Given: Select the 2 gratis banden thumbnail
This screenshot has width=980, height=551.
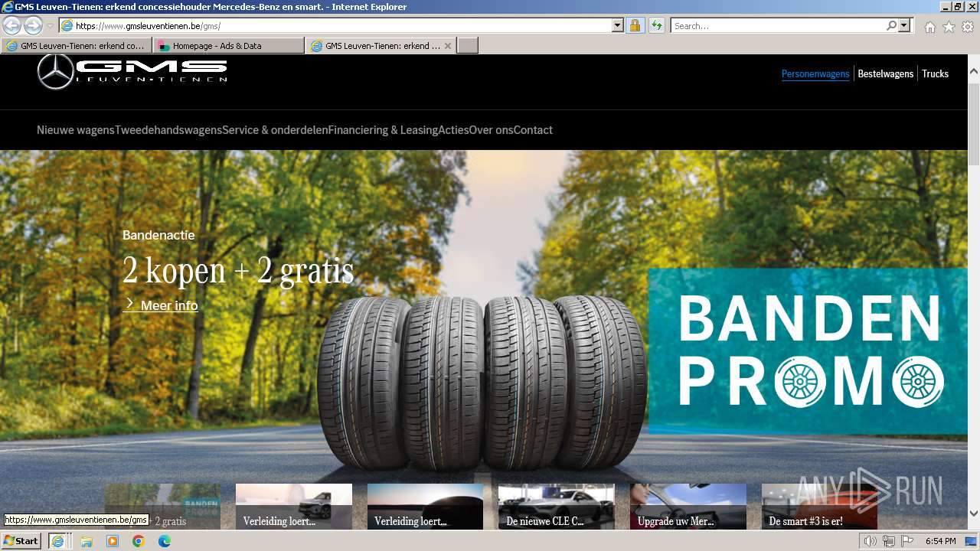Looking at the screenshot, I should coord(162,507).
